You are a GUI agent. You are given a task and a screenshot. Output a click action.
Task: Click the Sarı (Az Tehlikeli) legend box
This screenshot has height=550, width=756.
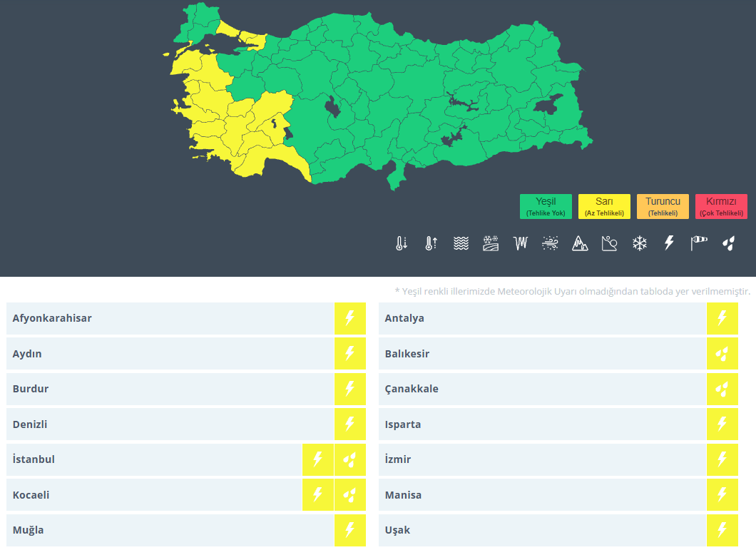(x=604, y=206)
